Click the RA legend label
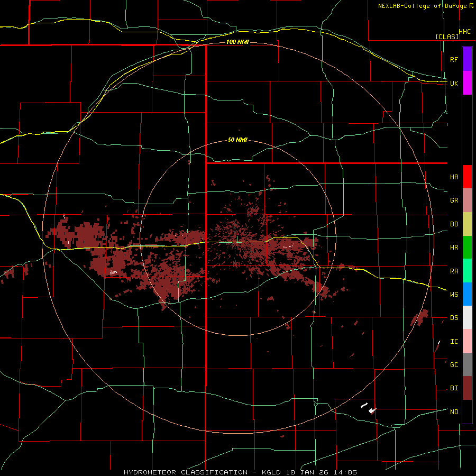The width and height of the screenshot is (476, 476). [x=454, y=271]
